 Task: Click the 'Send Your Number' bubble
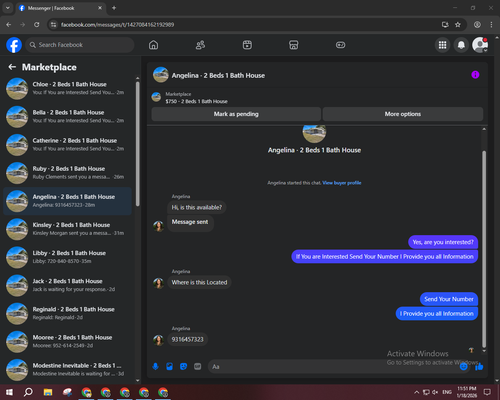449,299
